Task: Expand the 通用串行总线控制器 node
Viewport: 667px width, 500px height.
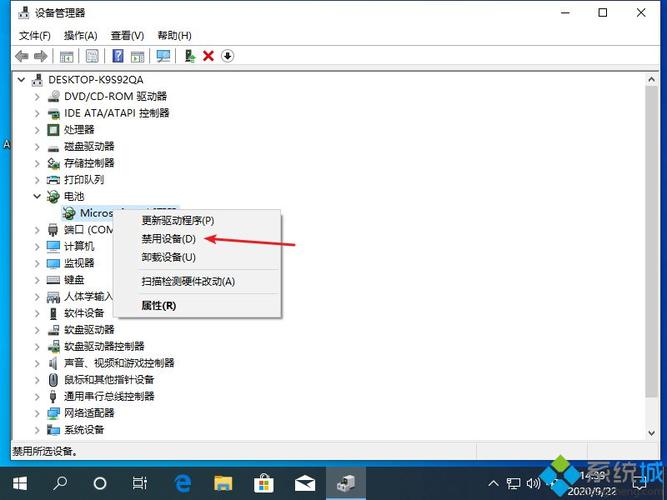Action: coord(37,397)
